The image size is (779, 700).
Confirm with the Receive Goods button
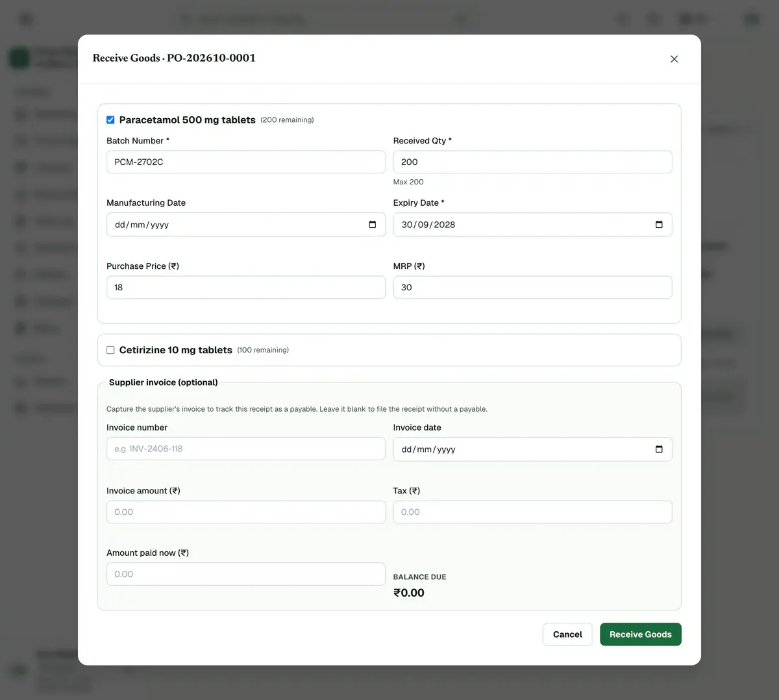(x=641, y=634)
